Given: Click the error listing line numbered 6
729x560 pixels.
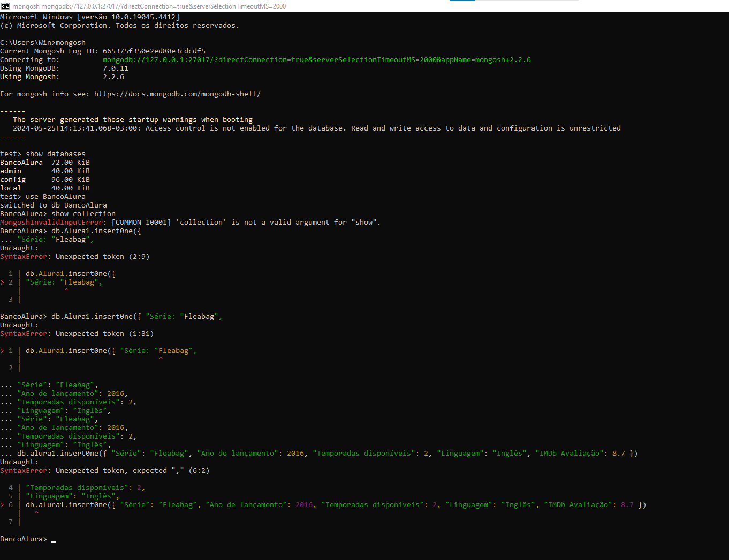Looking at the screenshot, I should pyautogui.click(x=323, y=505).
